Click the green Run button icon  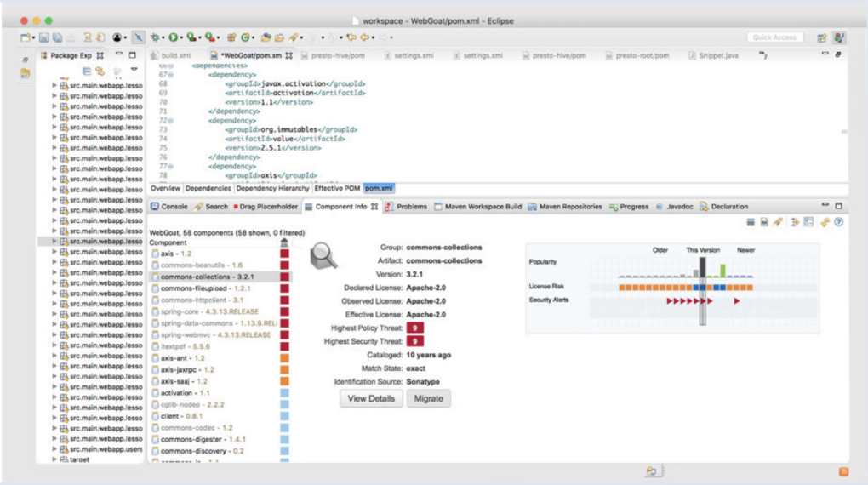point(174,37)
